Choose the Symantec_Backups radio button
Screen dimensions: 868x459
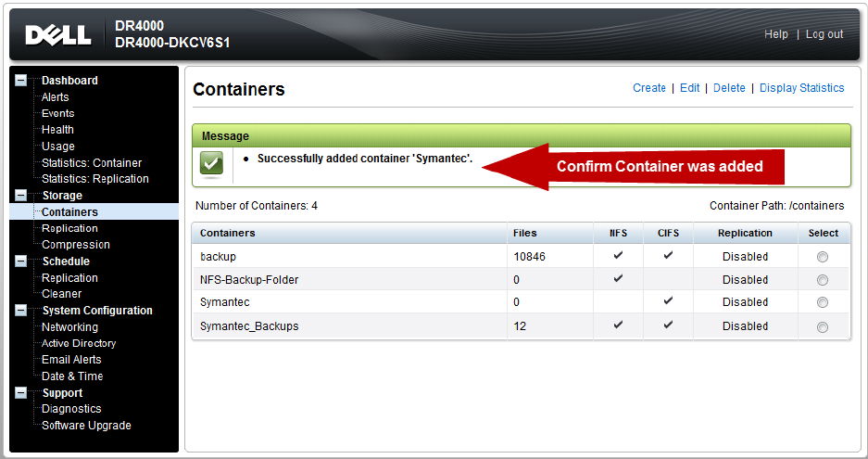click(x=823, y=326)
